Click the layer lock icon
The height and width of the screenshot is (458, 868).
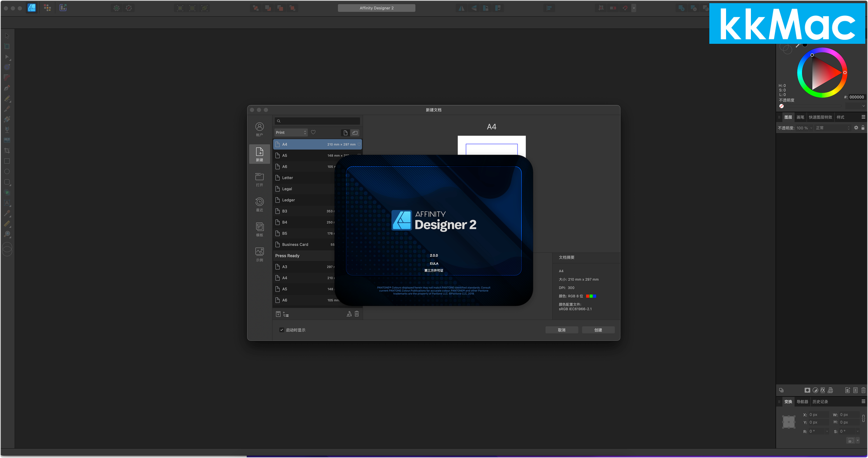[863, 128]
